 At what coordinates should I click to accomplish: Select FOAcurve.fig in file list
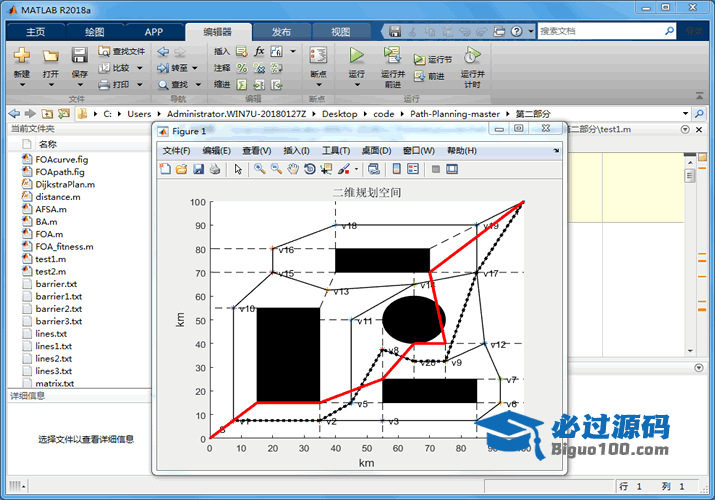click(62, 160)
